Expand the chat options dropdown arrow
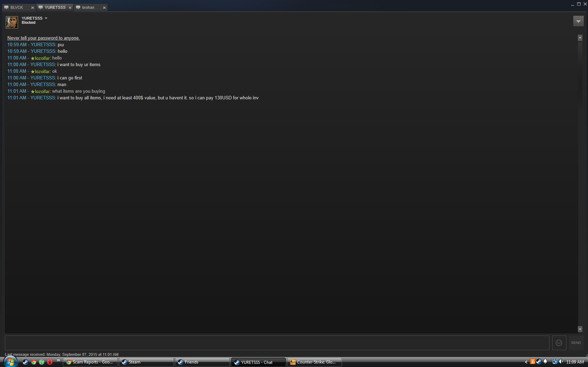Viewport: 588px width, 367px height. pos(578,21)
